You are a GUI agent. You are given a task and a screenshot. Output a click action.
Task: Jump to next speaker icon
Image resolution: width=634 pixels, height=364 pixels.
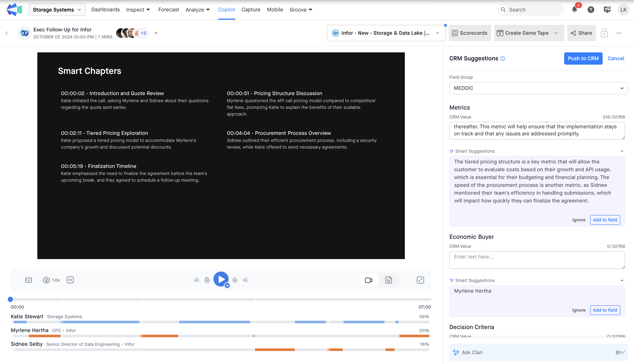pos(245,280)
